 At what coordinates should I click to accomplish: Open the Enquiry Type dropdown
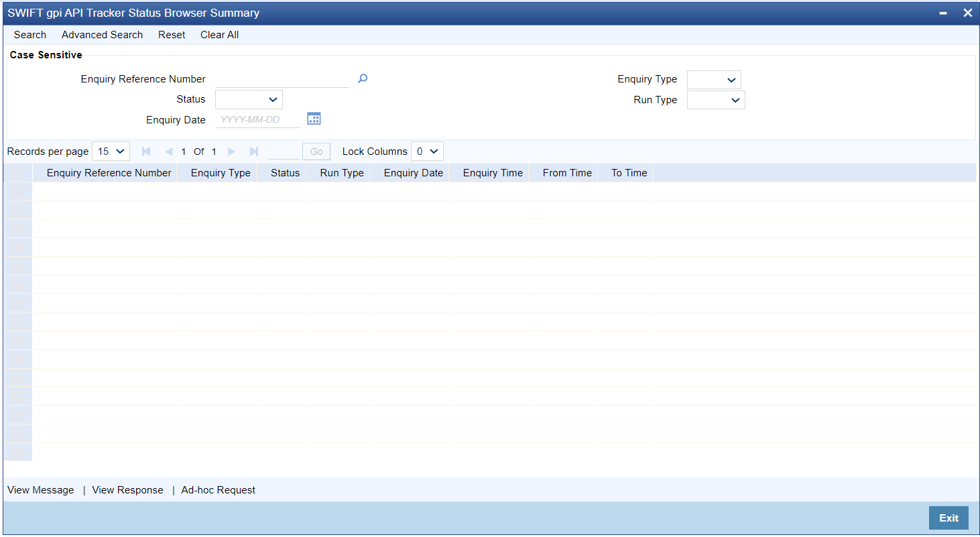point(714,79)
